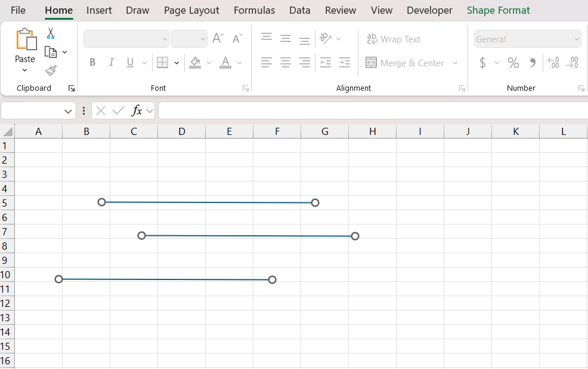The width and height of the screenshot is (588, 369).
Task: Click the formula cancel X icon
Action: point(101,110)
